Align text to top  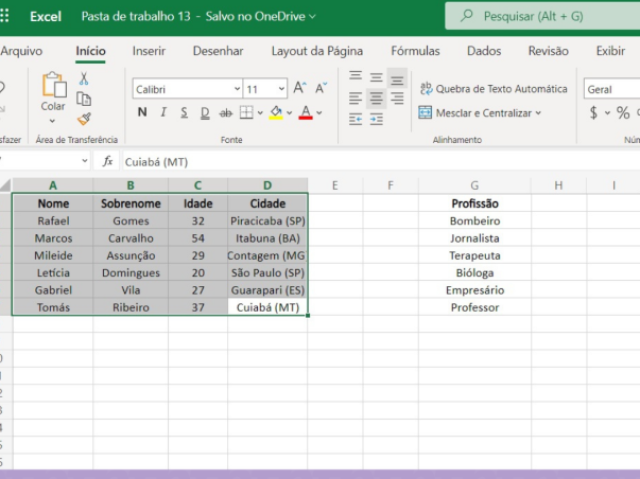[x=356, y=76]
